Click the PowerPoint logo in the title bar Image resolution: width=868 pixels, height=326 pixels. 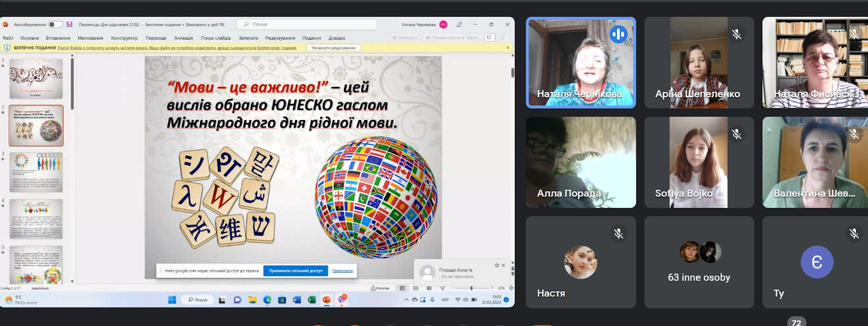(x=5, y=24)
